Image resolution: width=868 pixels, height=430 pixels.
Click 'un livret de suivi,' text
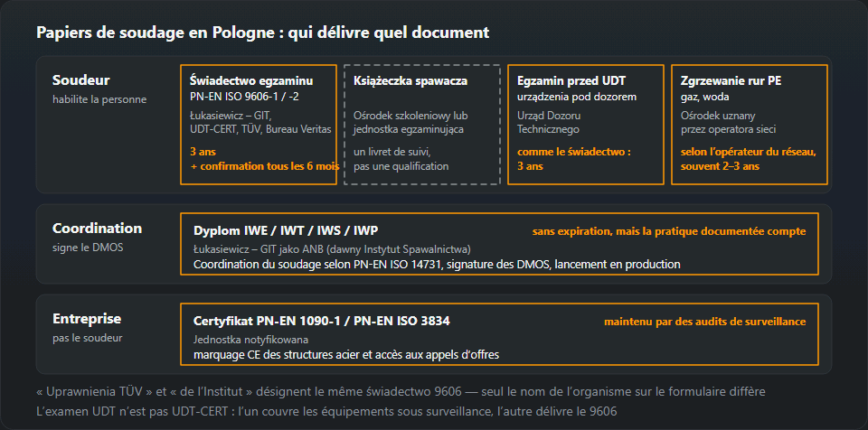click(392, 152)
